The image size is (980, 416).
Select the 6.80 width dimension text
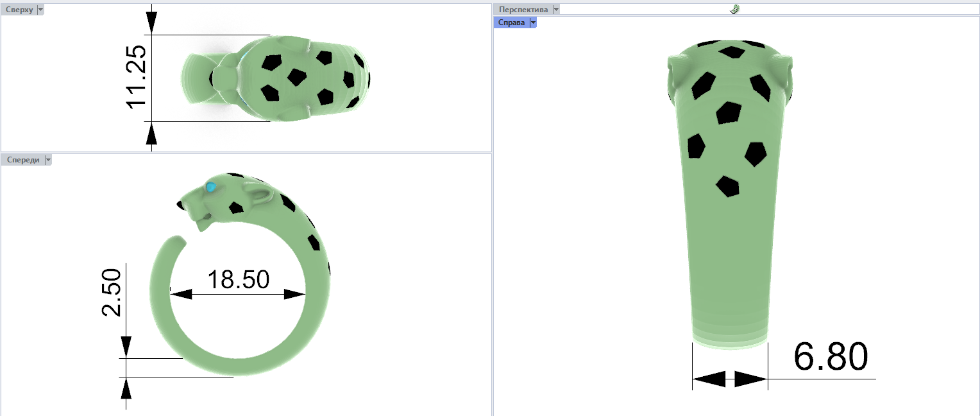coord(831,356)
